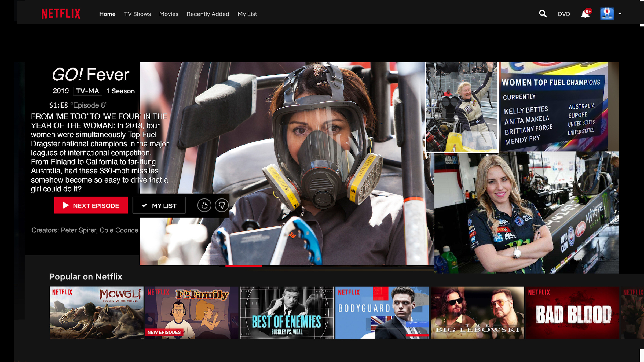Screen dimensions: 644x362
Task: Open Recently Added page
Action: coord(208,14)
